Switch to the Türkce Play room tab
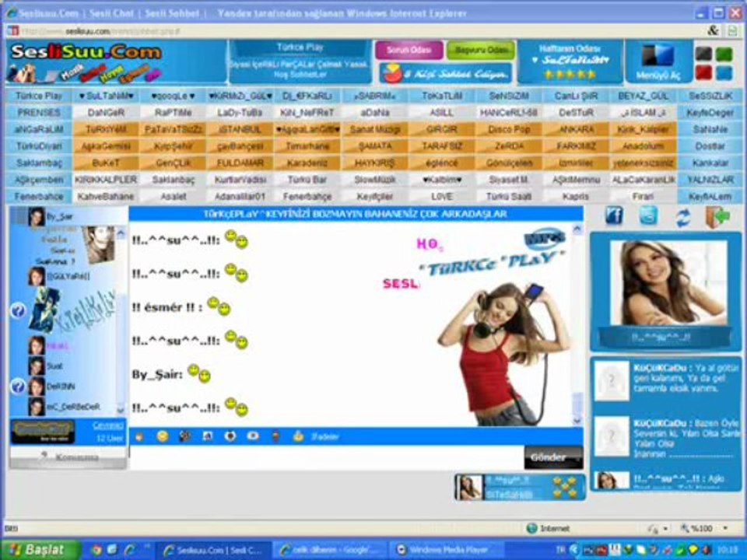 39,96
